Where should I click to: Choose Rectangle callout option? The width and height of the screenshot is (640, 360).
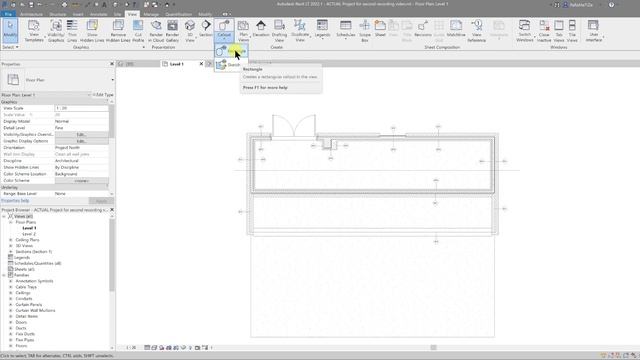[231, 51]
